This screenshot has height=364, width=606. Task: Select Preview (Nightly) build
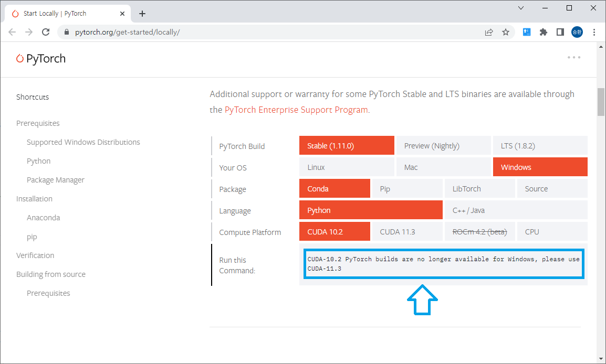[443, 145]
